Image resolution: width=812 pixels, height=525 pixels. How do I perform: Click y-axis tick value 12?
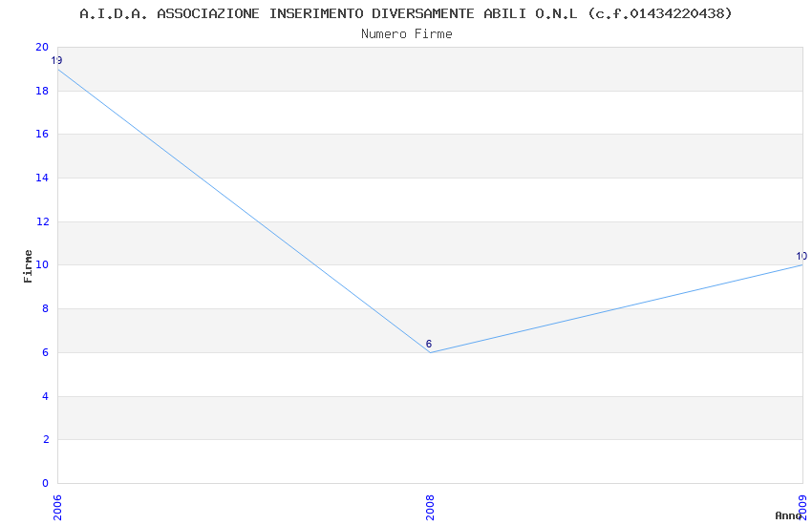click(42, 221)
